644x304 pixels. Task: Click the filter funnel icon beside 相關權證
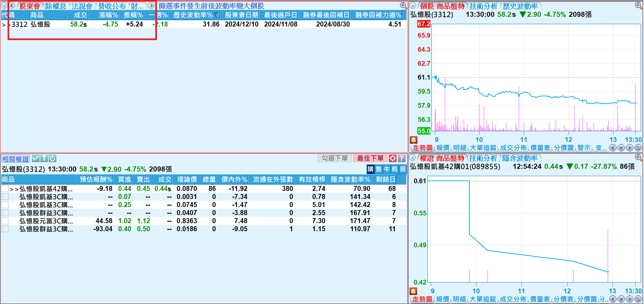click(44, 158)
